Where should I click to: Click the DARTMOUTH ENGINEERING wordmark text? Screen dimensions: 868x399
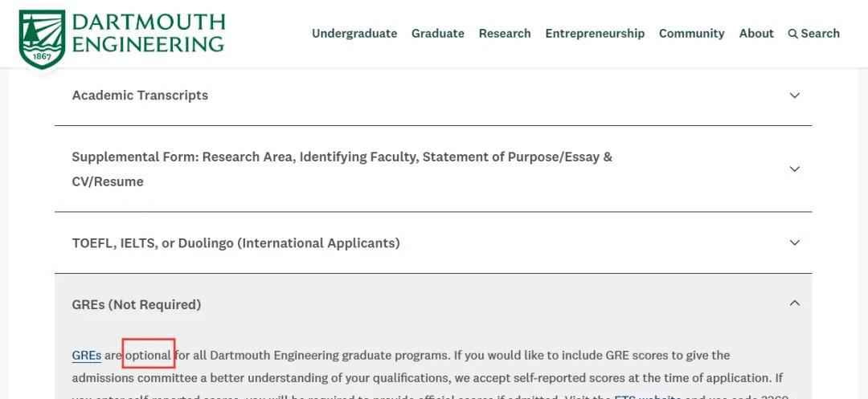[149, 33]
